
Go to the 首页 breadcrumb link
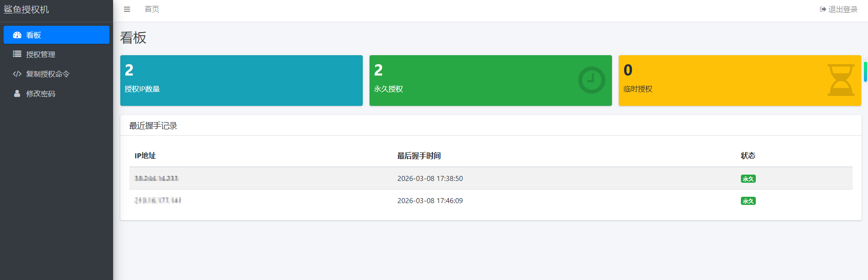pos(152,9)
